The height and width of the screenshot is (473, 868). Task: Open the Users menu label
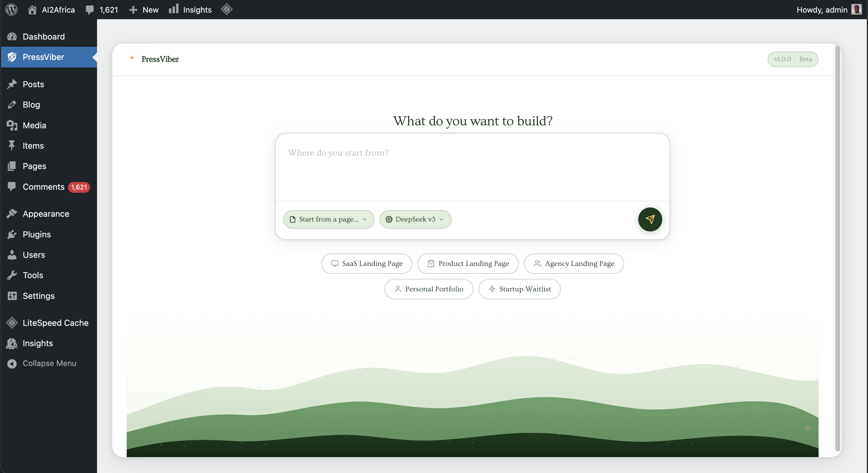click(x=34, y=255)
